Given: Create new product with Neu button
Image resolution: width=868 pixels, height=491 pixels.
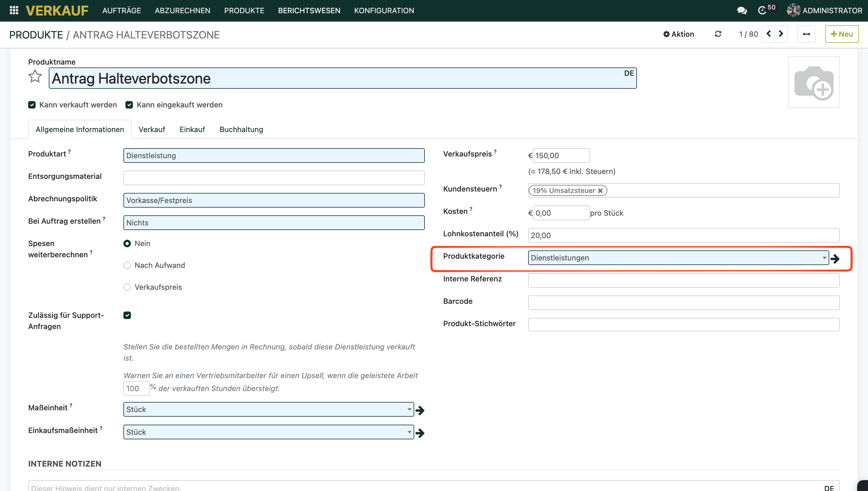Looking at the screenshot, I should [842, 34].
